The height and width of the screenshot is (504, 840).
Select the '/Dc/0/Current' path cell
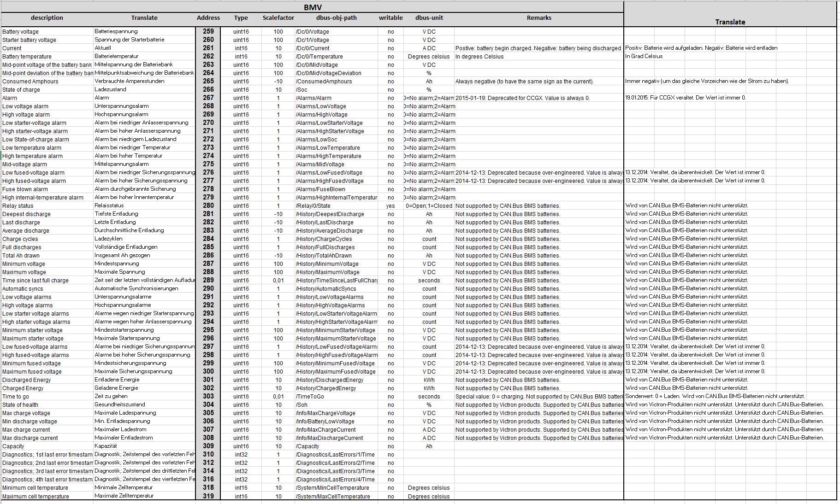[337, 48]
